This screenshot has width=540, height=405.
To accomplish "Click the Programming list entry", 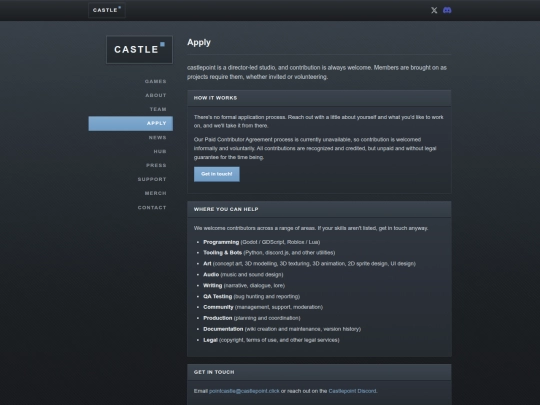I will (x=262, y=242).
